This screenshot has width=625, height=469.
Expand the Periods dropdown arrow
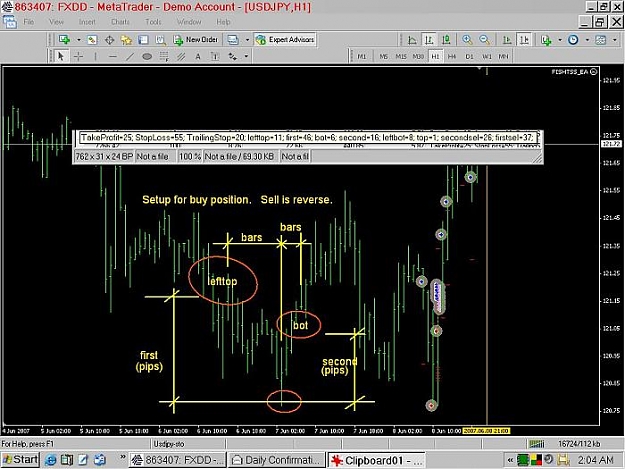click(x=587, y=40)
